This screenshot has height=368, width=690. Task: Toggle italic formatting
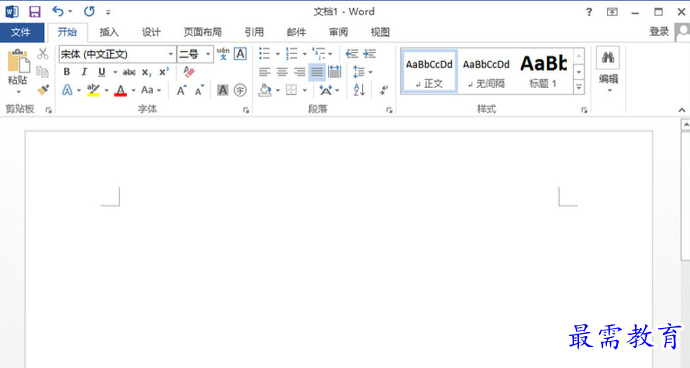coord(84,72)
